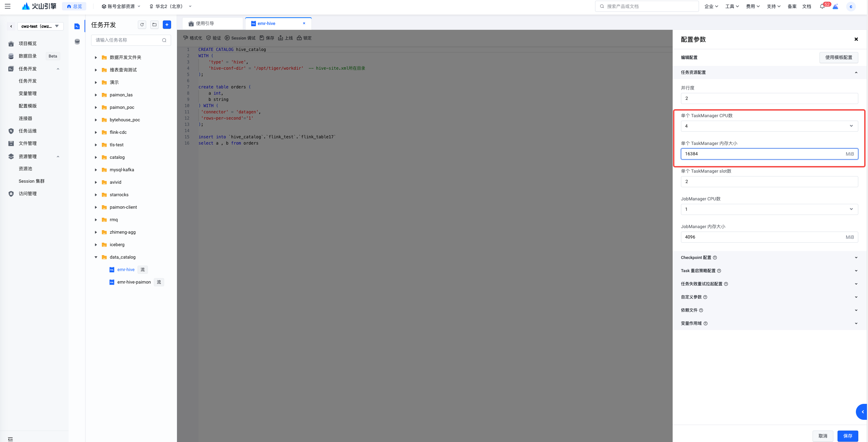Click the 使用模板配置 button
The width and height of the screenshot is (868, 442).
839,58
